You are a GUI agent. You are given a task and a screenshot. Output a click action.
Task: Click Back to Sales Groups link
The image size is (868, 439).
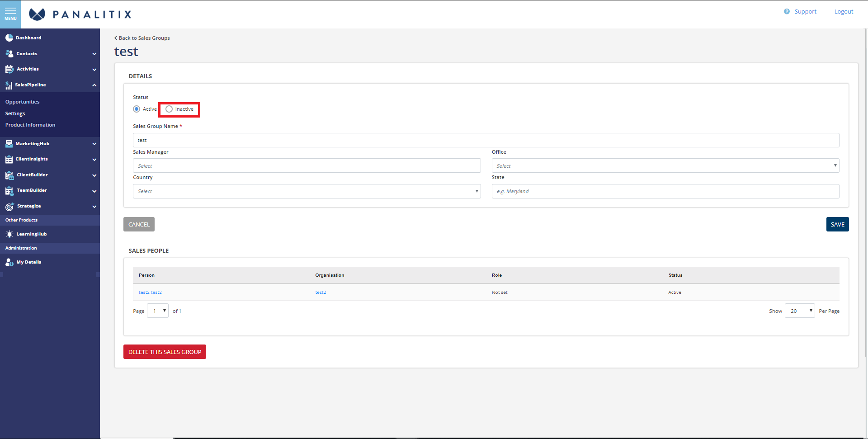pos(142,38)
